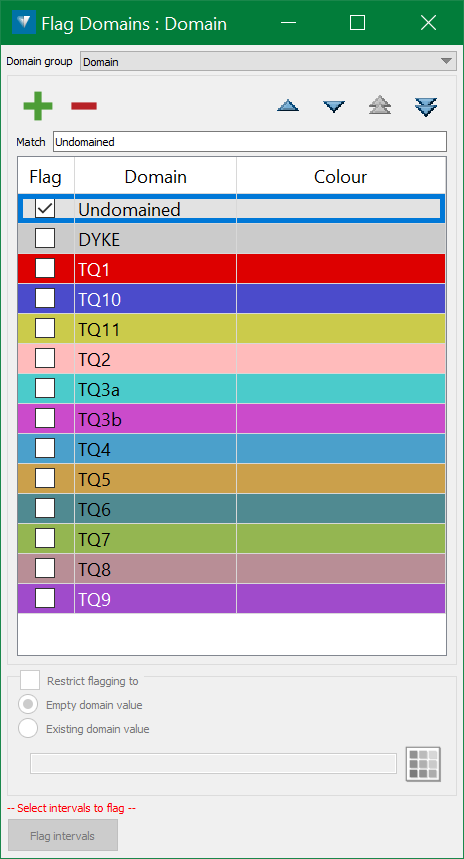Move selected domain down one position
464x859 pixels.
(x=334, y=106)
